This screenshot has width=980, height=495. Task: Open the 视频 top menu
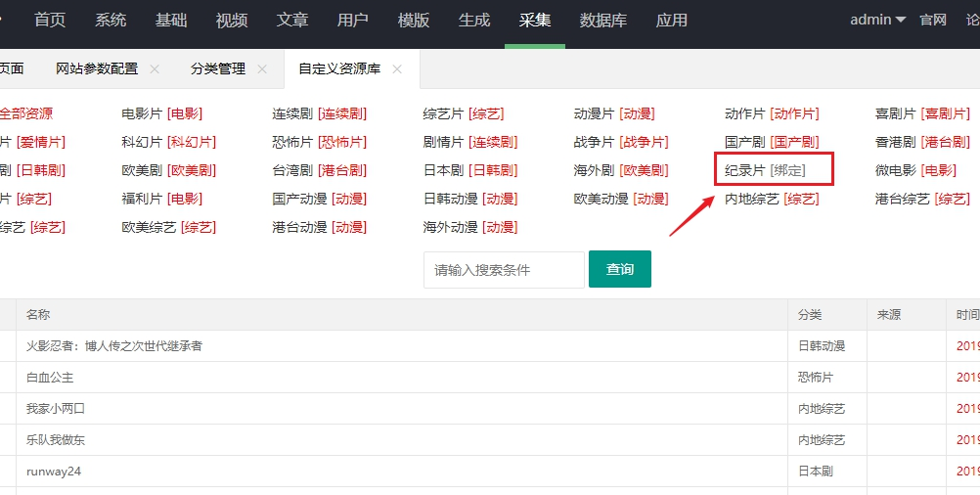coord(232,20)
